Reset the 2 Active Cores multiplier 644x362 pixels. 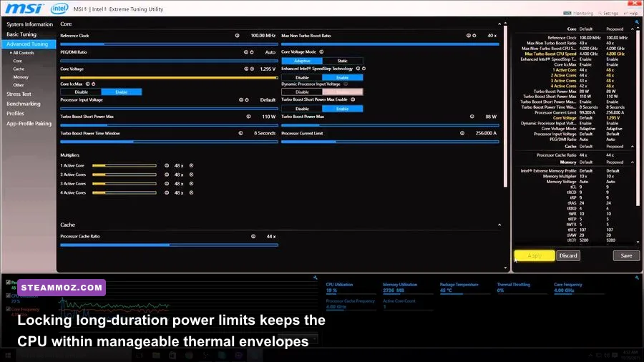[191, 175]
